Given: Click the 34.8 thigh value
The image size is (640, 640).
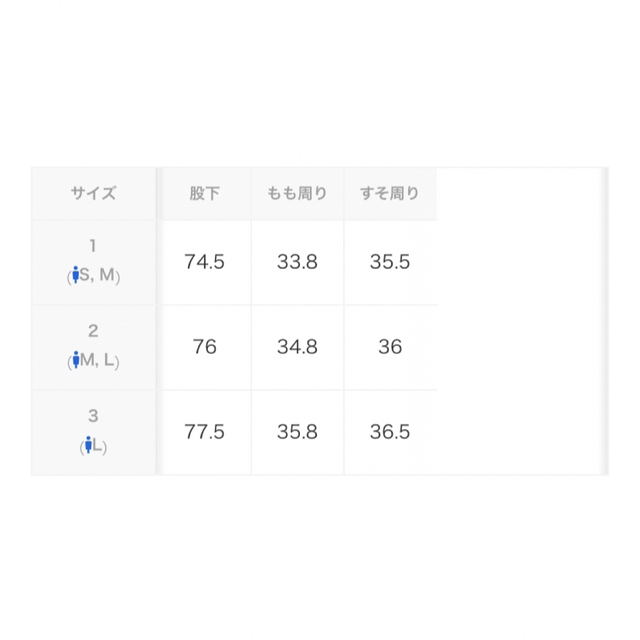Looking at the screenshot, I should point(298,347).
